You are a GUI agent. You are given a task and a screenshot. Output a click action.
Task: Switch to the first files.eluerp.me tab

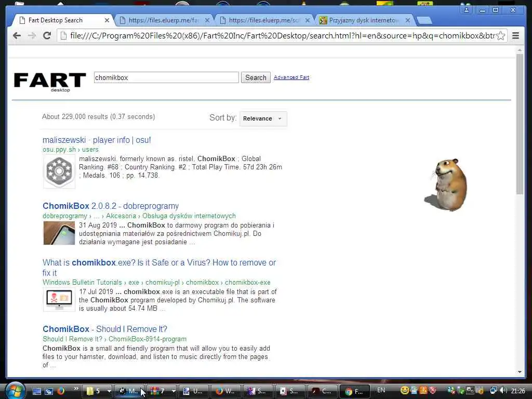163,20
